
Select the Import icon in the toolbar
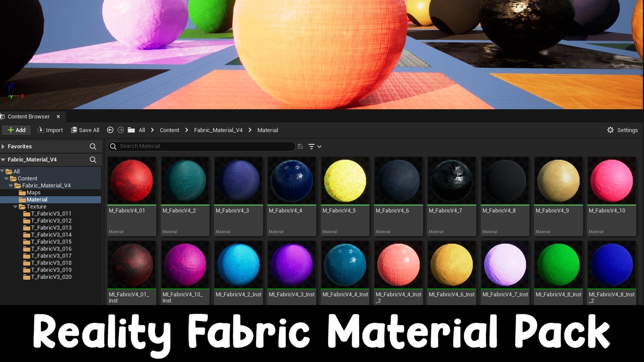pos(40,130)
